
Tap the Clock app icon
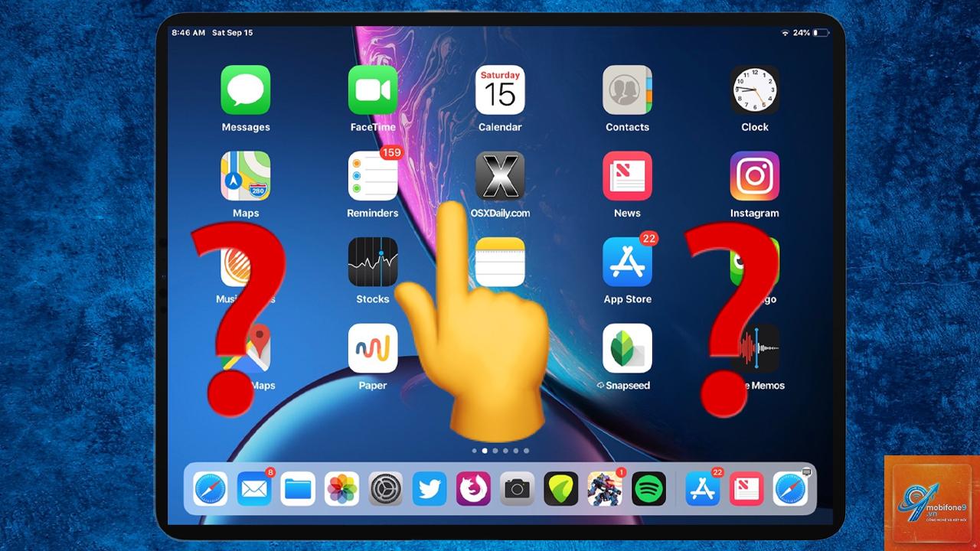coord(754,90)
